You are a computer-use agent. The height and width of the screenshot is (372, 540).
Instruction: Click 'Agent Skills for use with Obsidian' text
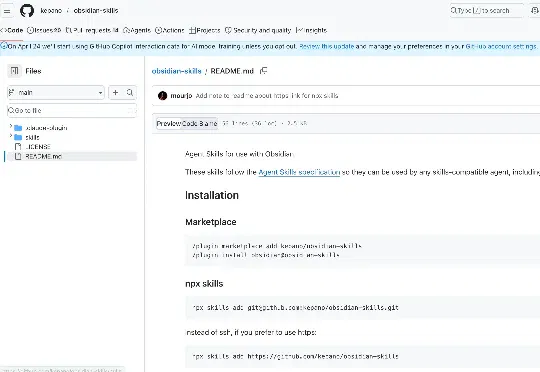[x=239, y=154]
